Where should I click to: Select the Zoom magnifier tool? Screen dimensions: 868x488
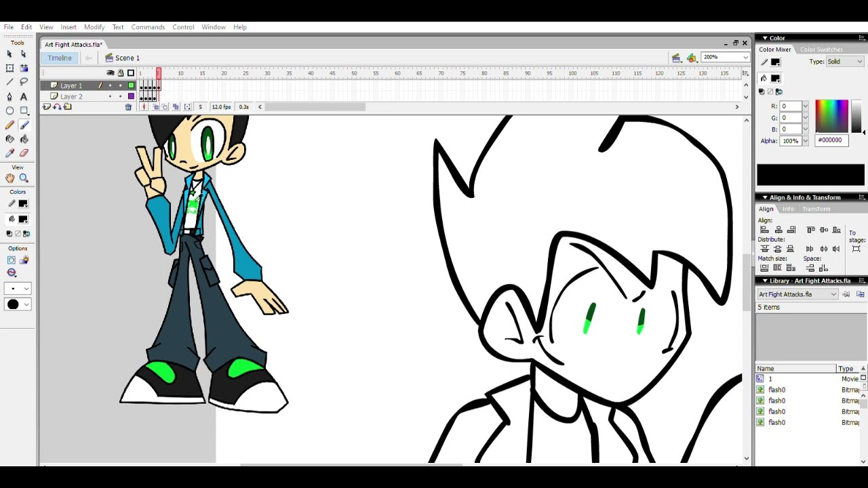[x=24, y=178]
